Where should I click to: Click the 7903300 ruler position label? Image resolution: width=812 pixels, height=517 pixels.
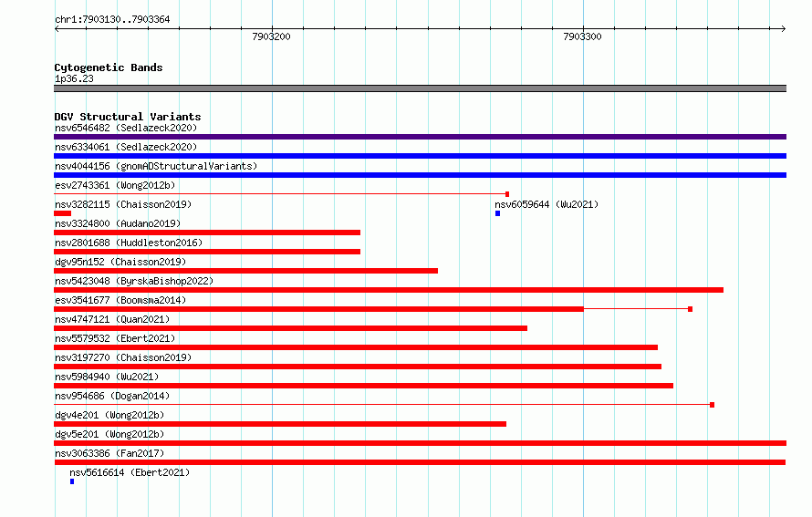tap(583, 36)
